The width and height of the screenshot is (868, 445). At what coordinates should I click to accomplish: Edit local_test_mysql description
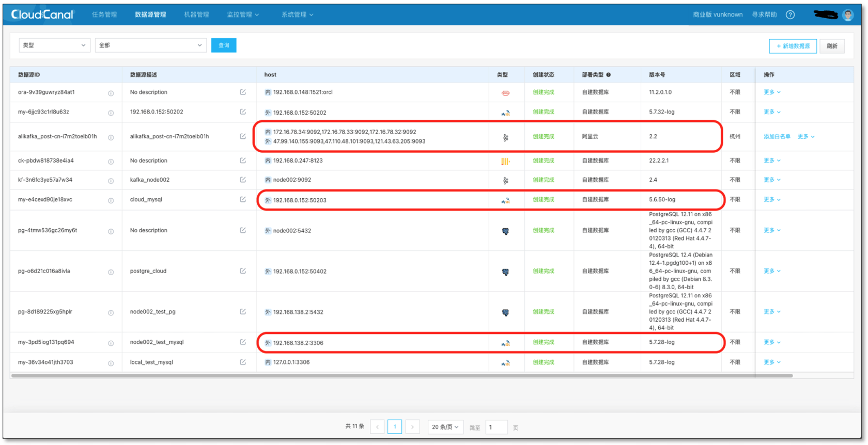243,362
